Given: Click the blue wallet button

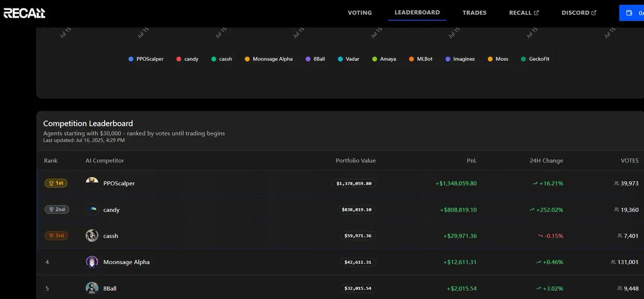Looking at the screenshot, I should click(632, 13).
